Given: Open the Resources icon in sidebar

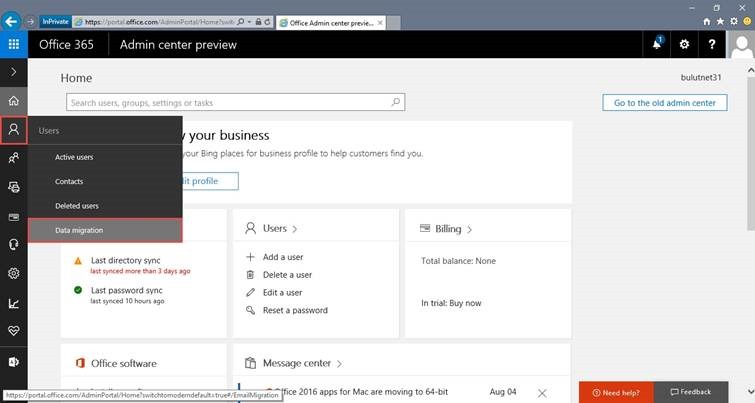Looking at the screenshot, I should pyautogui.click(x=13, y=187).
